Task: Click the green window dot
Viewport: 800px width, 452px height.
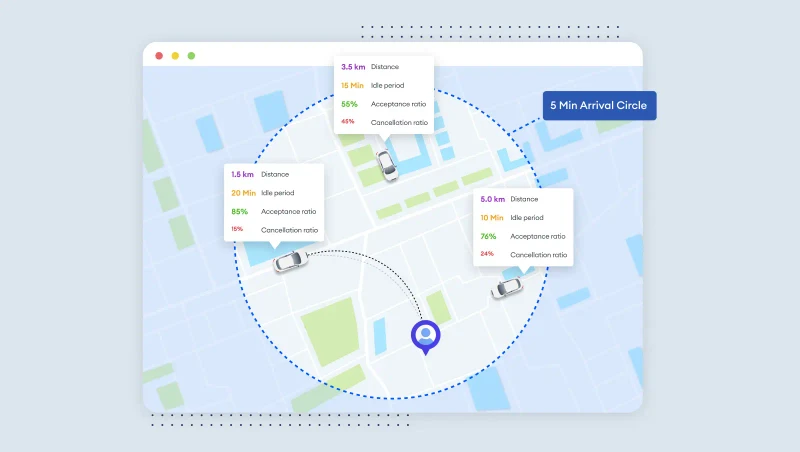Action: pos(191,56)
